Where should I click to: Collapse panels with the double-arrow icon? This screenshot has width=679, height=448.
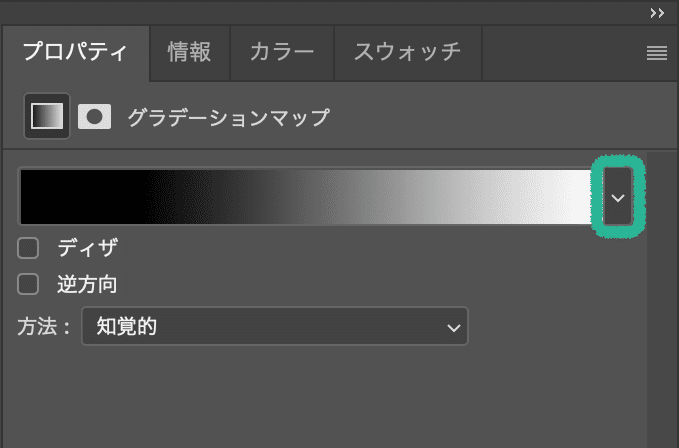[x=657, y=13]
